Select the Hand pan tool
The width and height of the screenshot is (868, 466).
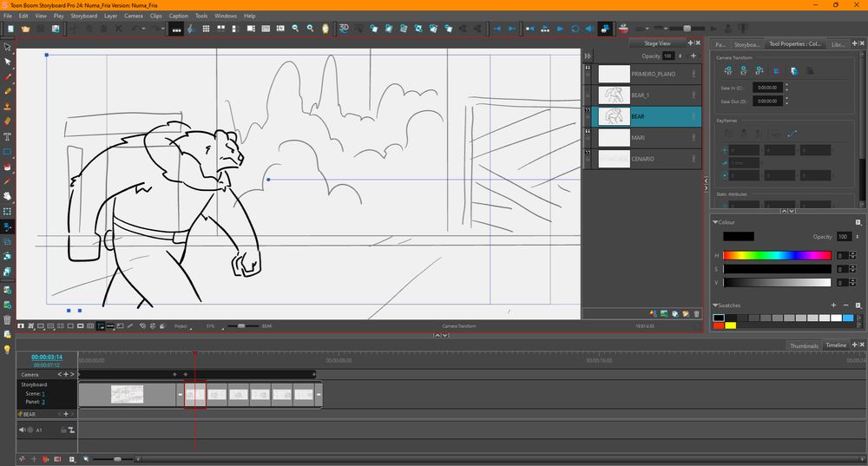click(7, 196)
